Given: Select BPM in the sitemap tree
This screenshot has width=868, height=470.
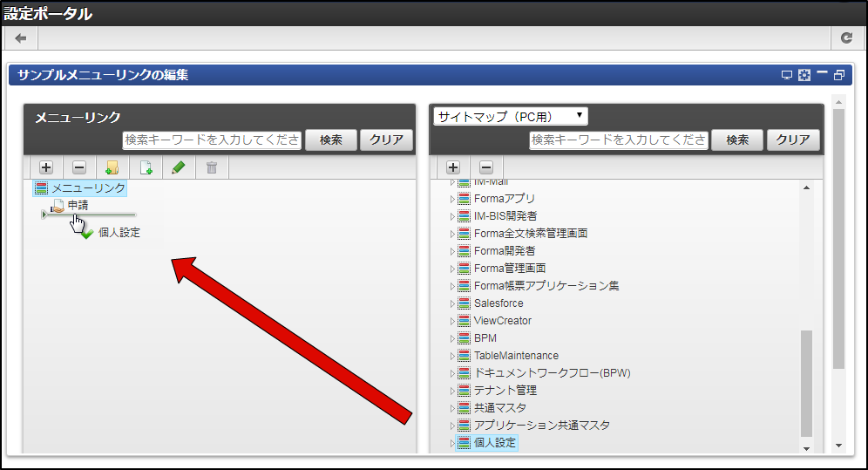Looking at the screenshot, I should pyautogui.click(x=485, y=338).
